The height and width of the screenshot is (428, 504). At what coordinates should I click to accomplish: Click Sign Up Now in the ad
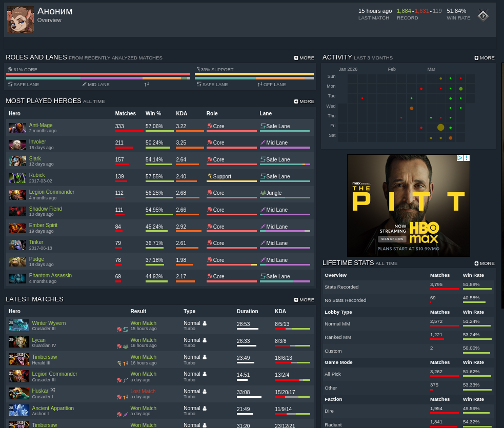[x=392, y=239]
